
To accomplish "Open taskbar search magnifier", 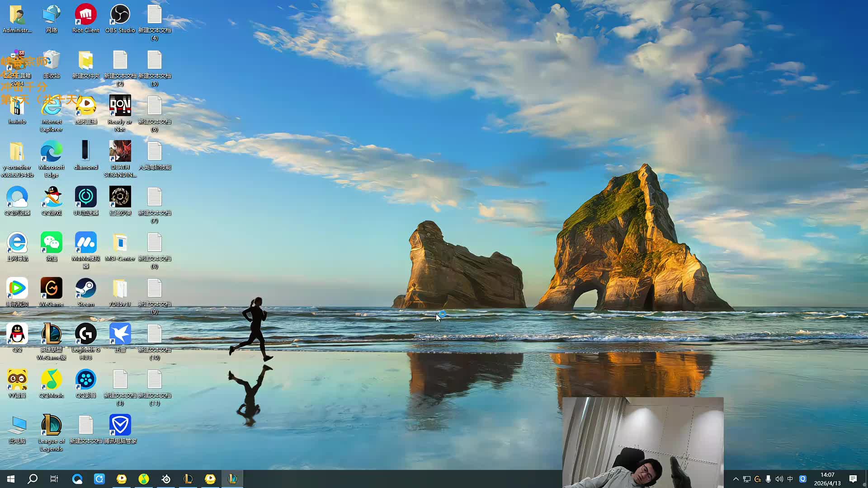I will 33,479.
